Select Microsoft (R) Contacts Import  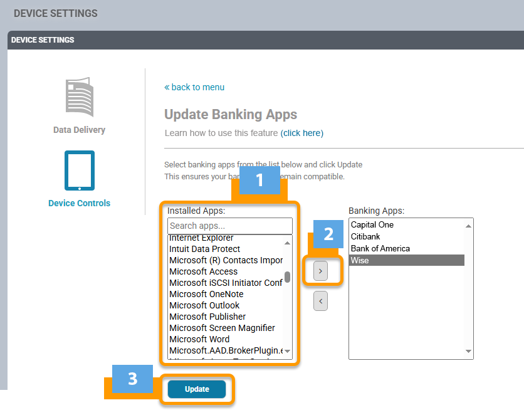tap(226, 260)
